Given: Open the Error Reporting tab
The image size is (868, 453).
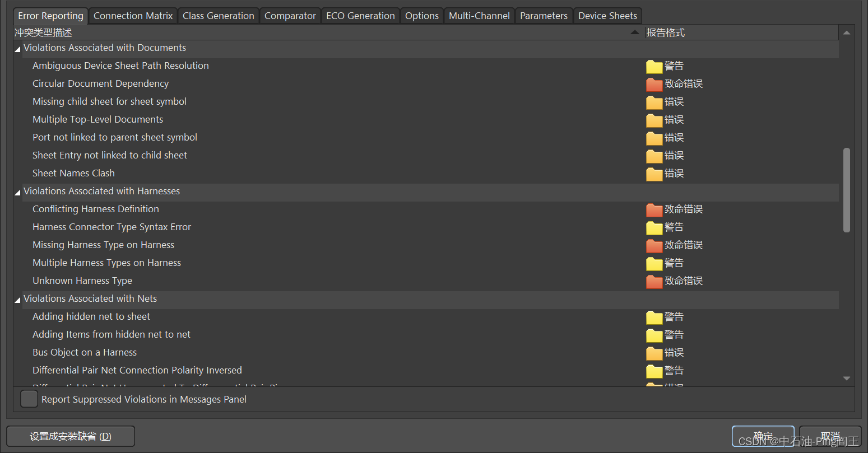Looking at the screenshot, I should click(51, 16).
